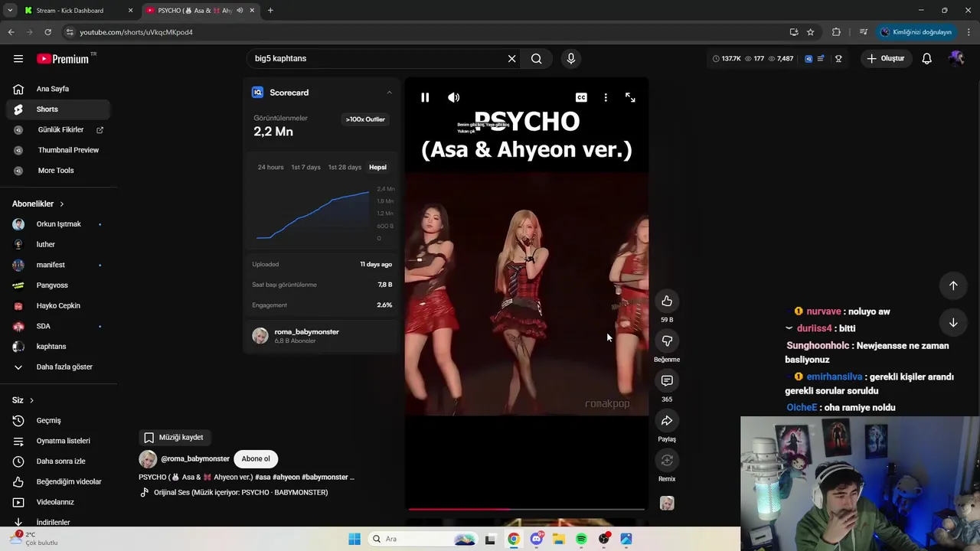
Task: Click the search magnifier button
Action: tap(537, 58)
